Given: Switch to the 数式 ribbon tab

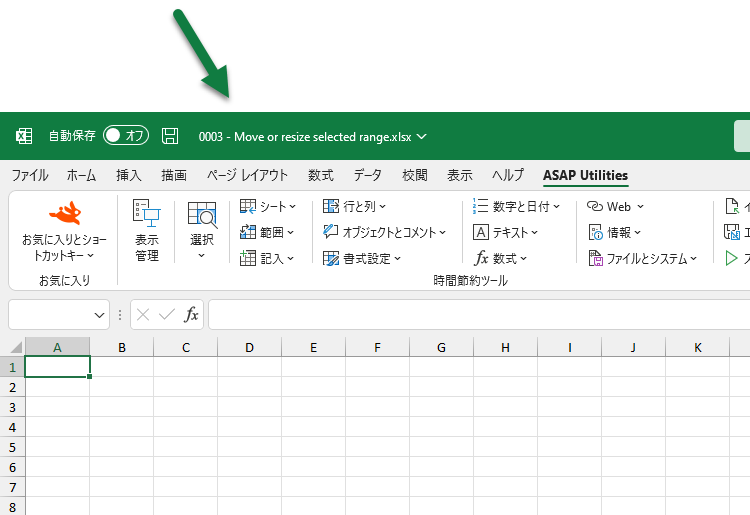Looking at the screenshot, I should (x=320, y=175).
